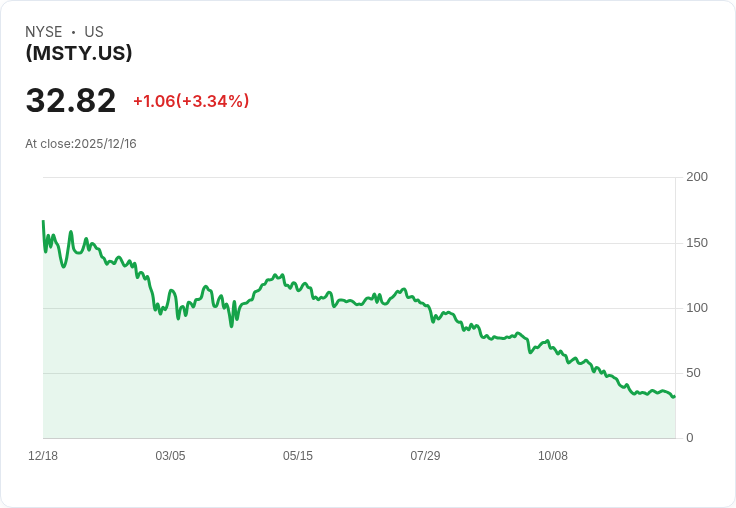Click the 150 y-axis label

point(697,243)
